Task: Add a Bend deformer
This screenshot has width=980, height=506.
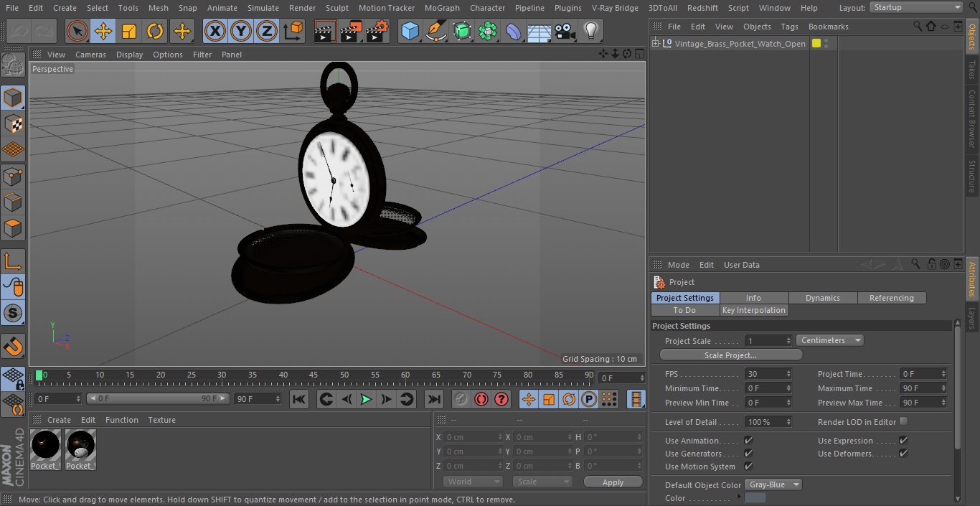Action: (514, 31)
